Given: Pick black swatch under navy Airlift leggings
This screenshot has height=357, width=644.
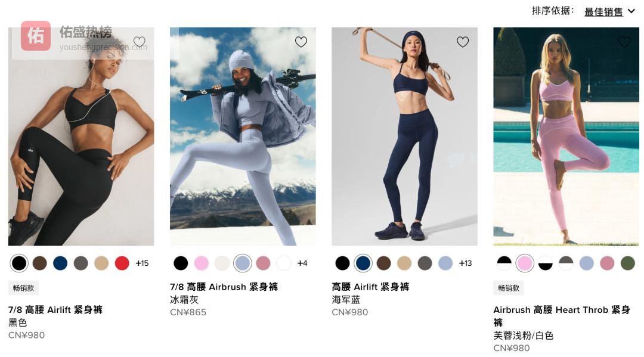Looking at the screenshot, I should coord(342,263).
